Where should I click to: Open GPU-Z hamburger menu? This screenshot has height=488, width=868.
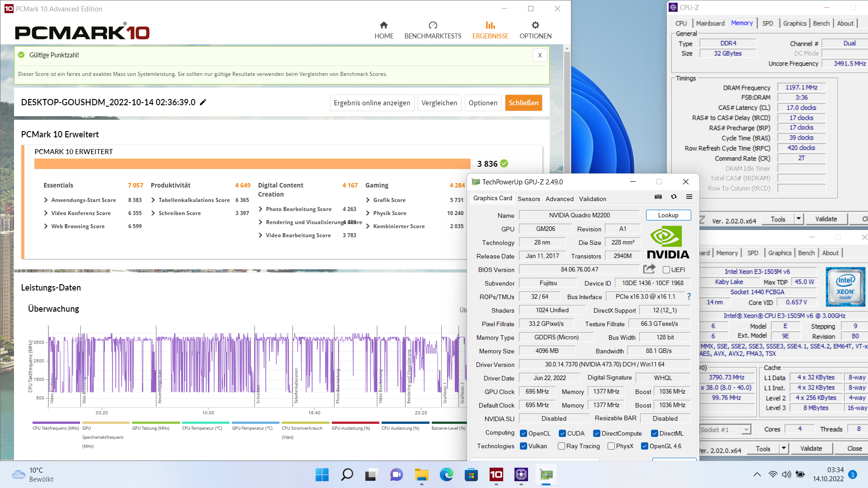tap(689, 197)
